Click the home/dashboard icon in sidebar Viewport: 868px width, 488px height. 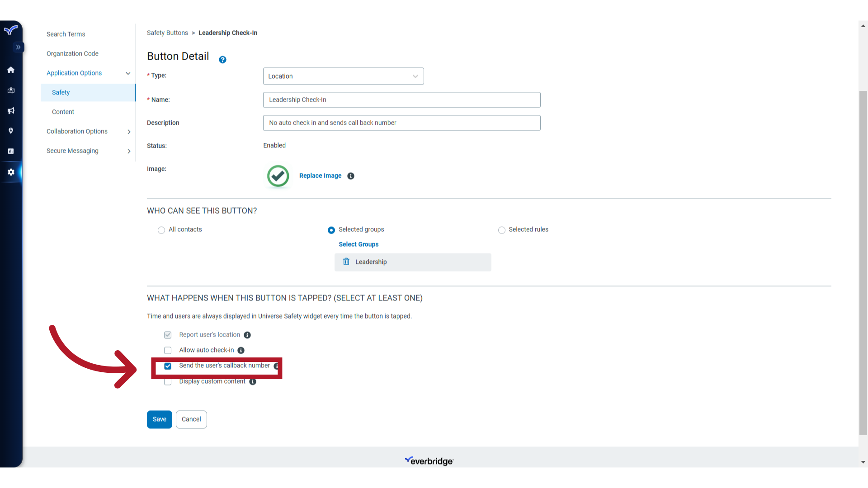point(10,70)
